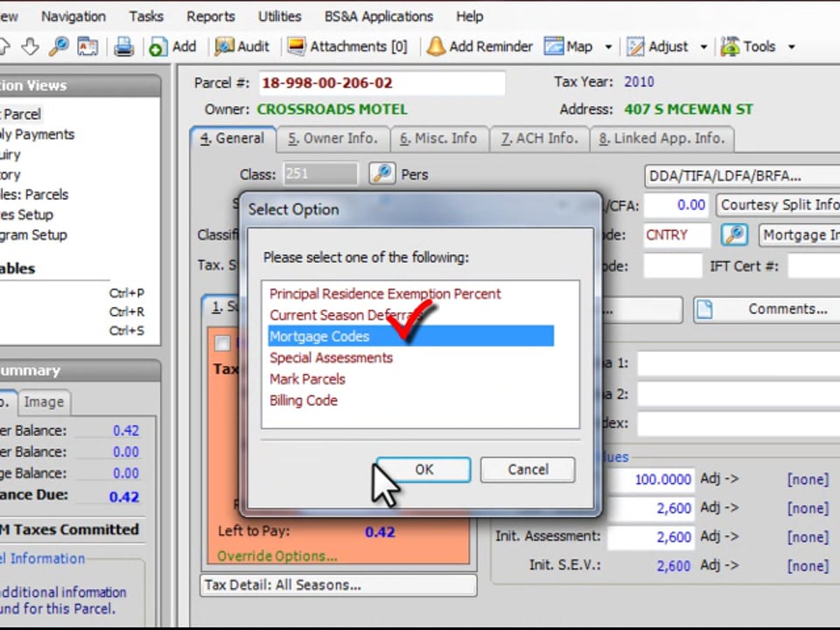Select les: Parcels in left sidebar
This screenshot has height=630, width=840.
(34, 194)
